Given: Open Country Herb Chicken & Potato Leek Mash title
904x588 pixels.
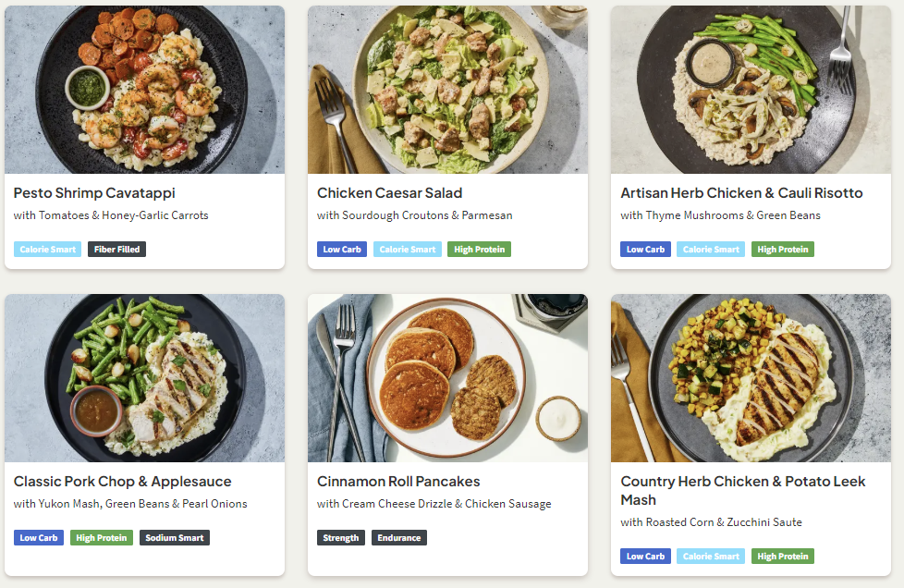Looking at the screenshot, I should pyautogui.click(x=743, y=491).
